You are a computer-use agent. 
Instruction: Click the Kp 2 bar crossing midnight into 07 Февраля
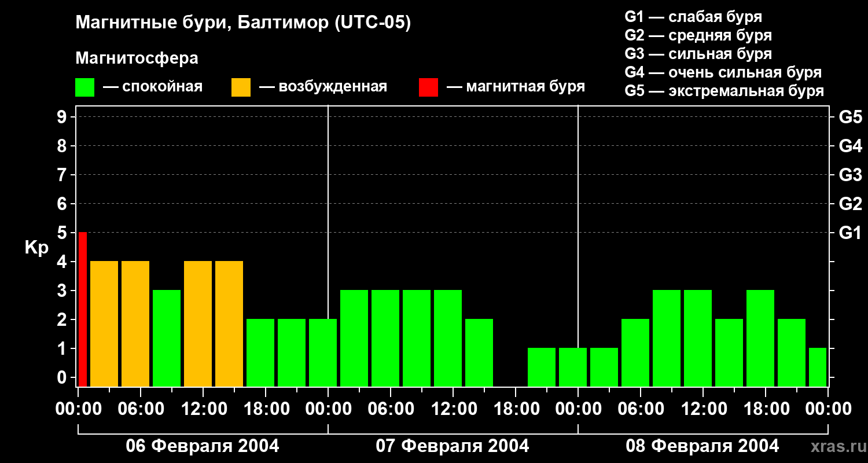click(323, 352)
